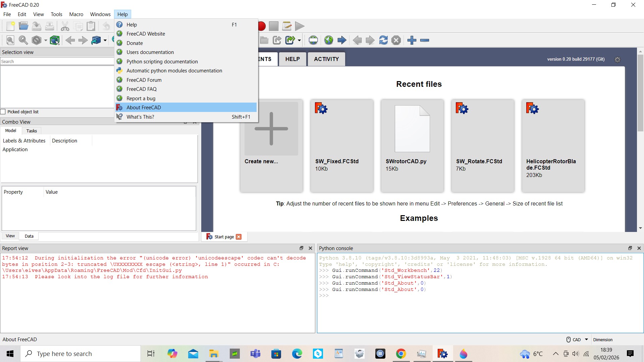Select the fit-all zoom icon
The height and width of the screenshot is (362, 644).
pos(10,40)
